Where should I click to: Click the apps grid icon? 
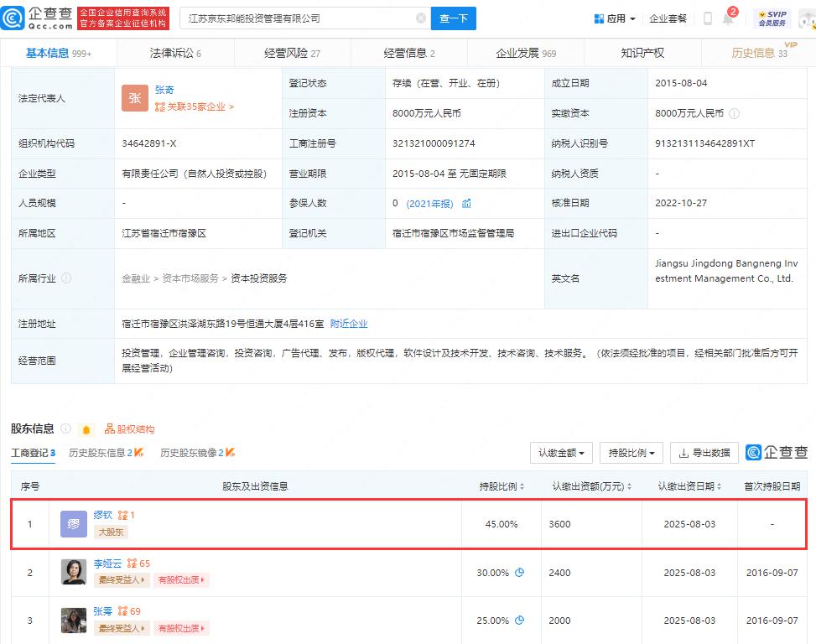(599, 18)
